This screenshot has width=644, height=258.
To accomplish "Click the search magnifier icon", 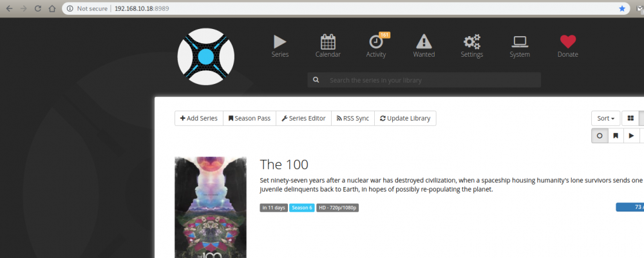I will pos(316,80).
